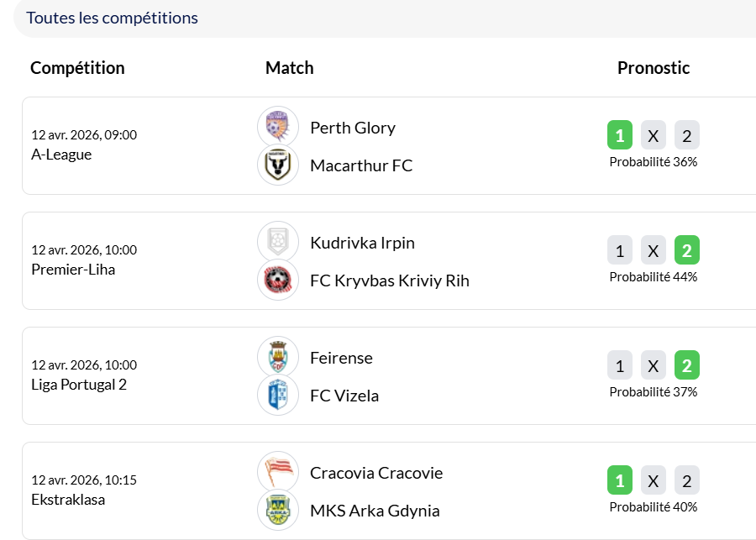Click the MKS Arka Gdynia crest

coord(278,510)
